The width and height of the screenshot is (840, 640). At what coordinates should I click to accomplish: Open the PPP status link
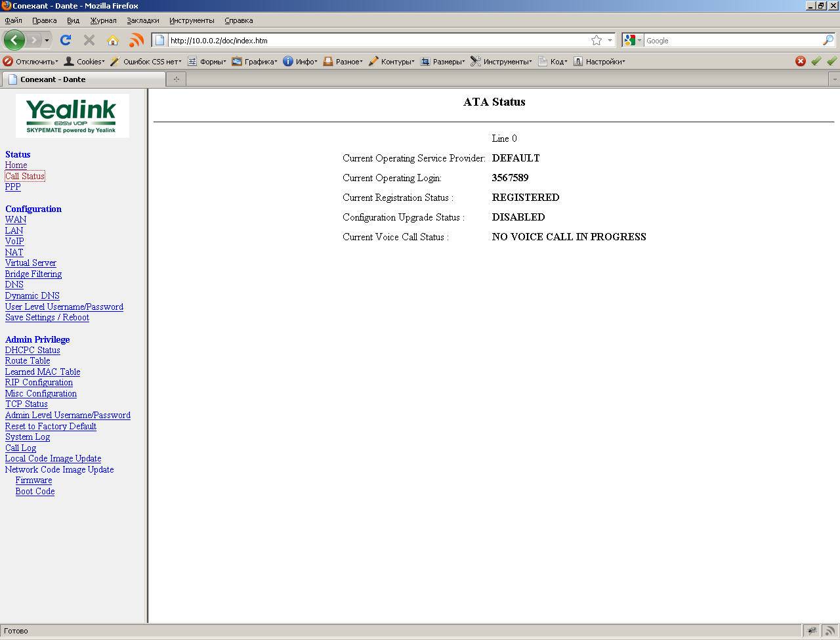click(13, 187)
